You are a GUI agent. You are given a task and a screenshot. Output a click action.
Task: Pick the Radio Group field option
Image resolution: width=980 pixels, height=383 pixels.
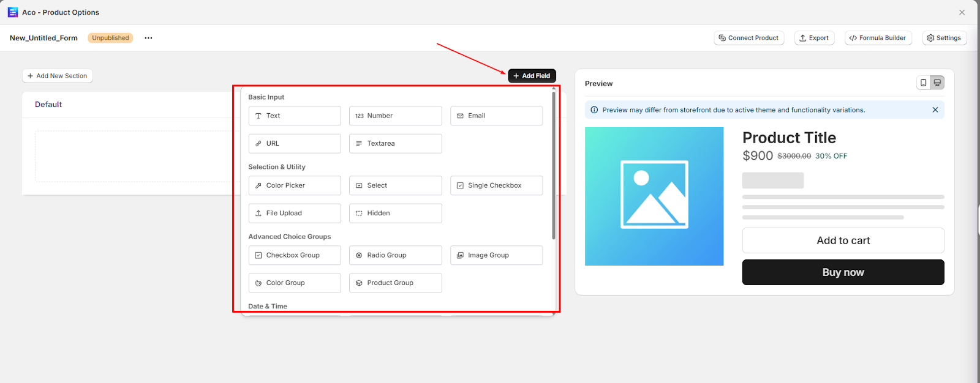pos(395,255)
